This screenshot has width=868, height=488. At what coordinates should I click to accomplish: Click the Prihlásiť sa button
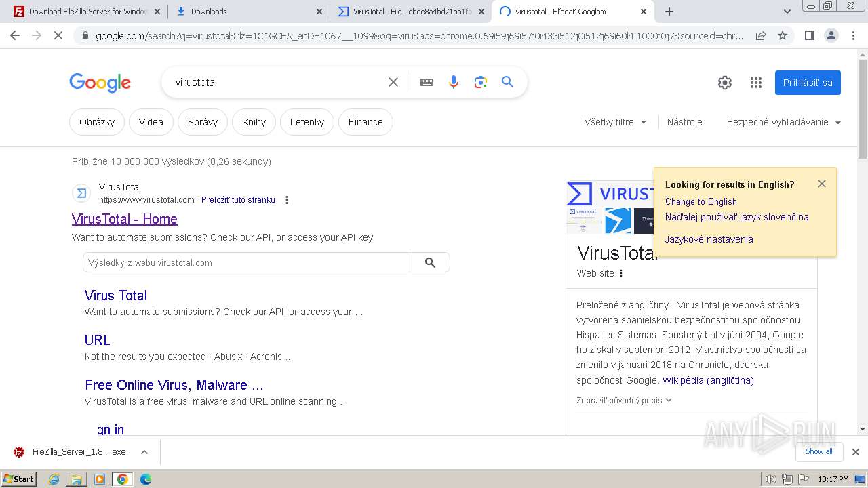pyautogui.click(x=808, y=83)
